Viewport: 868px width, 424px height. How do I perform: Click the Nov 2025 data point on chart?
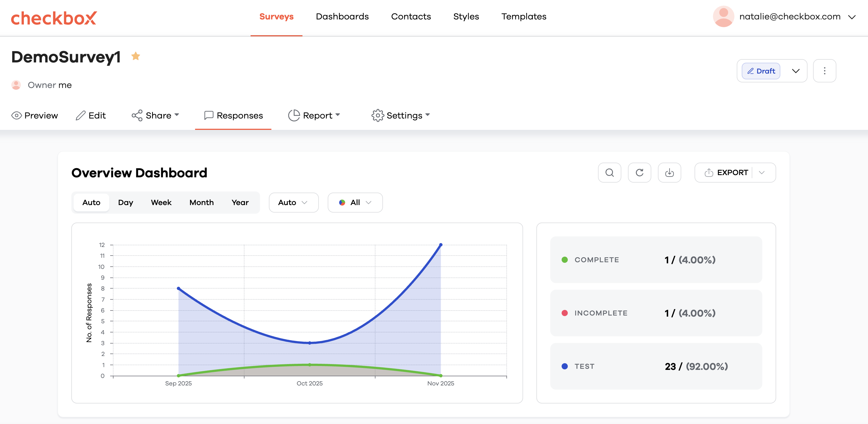click(440, 245)
